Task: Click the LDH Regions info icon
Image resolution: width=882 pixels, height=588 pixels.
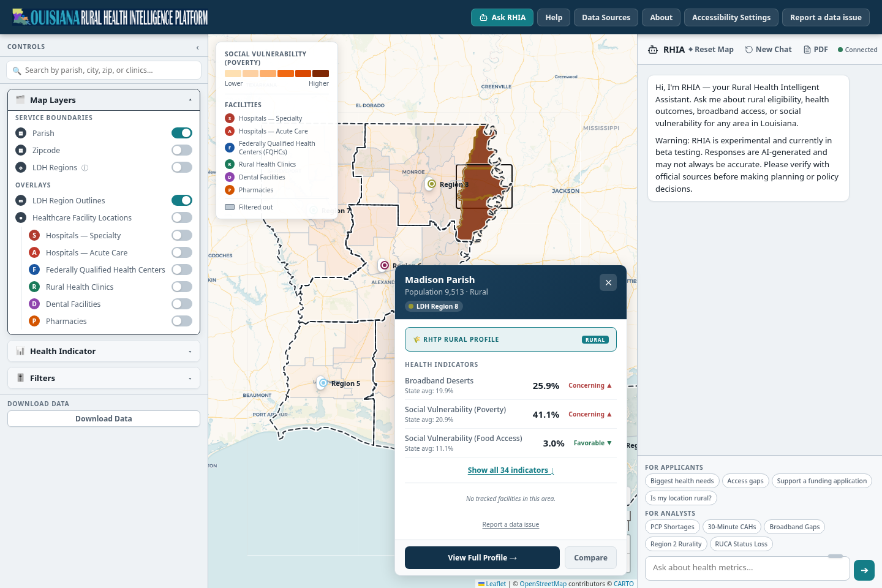Action: point(85,167)
